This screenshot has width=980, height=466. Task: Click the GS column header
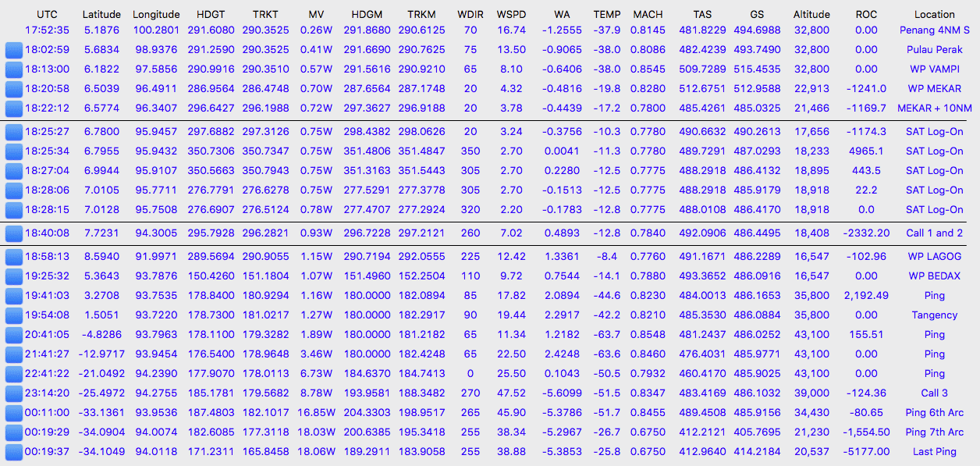[757, 15]
